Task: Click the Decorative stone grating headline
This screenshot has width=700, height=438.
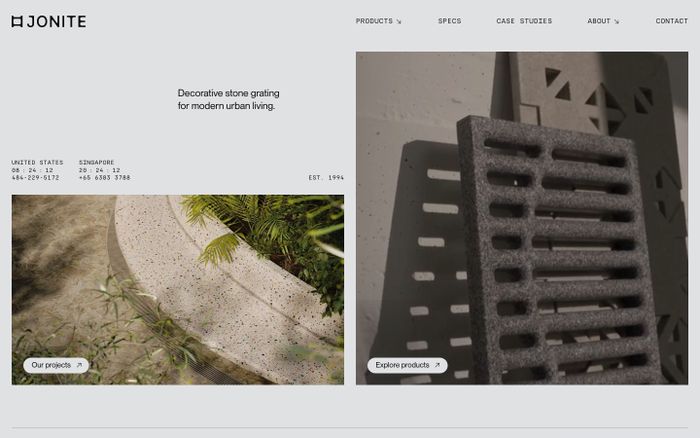Action: 229,99
